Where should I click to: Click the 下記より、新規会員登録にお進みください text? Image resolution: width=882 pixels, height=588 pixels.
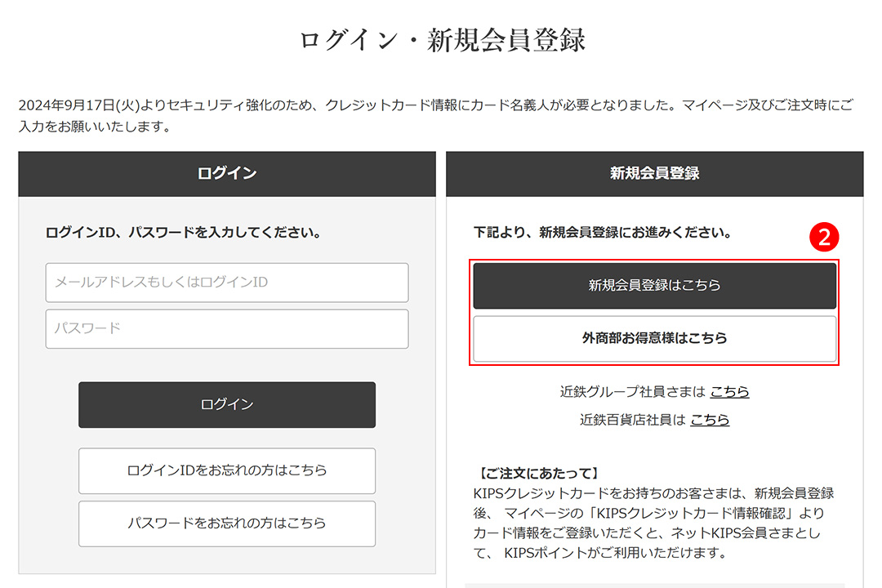[x=603, y=233]
